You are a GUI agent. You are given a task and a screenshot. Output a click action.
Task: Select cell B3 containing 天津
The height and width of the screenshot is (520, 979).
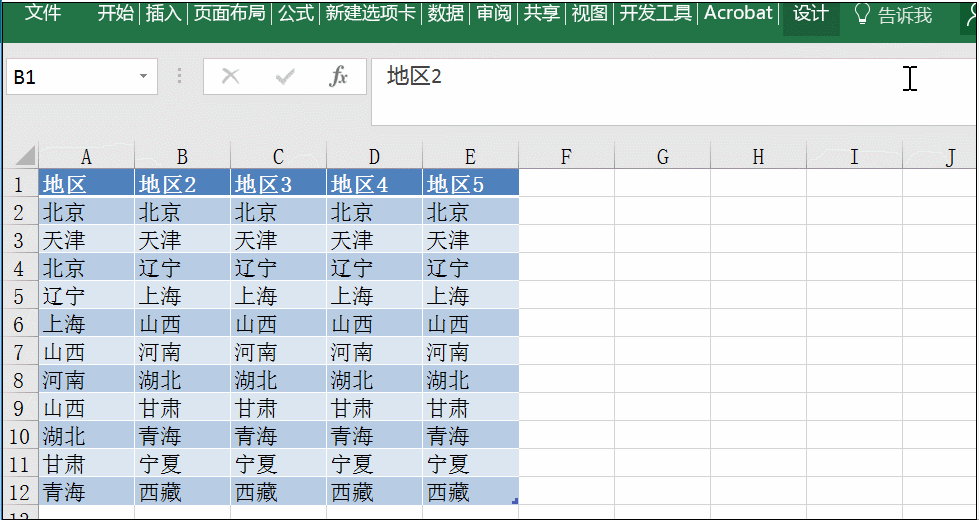[x=182, y=239]
